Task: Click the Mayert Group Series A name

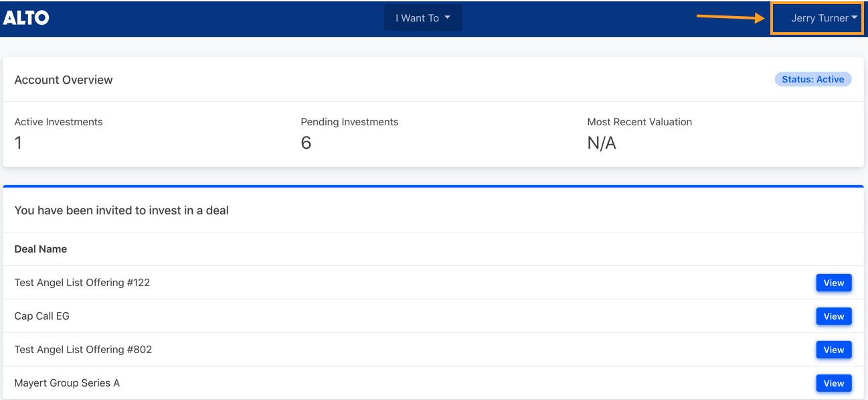Action: 67,383
